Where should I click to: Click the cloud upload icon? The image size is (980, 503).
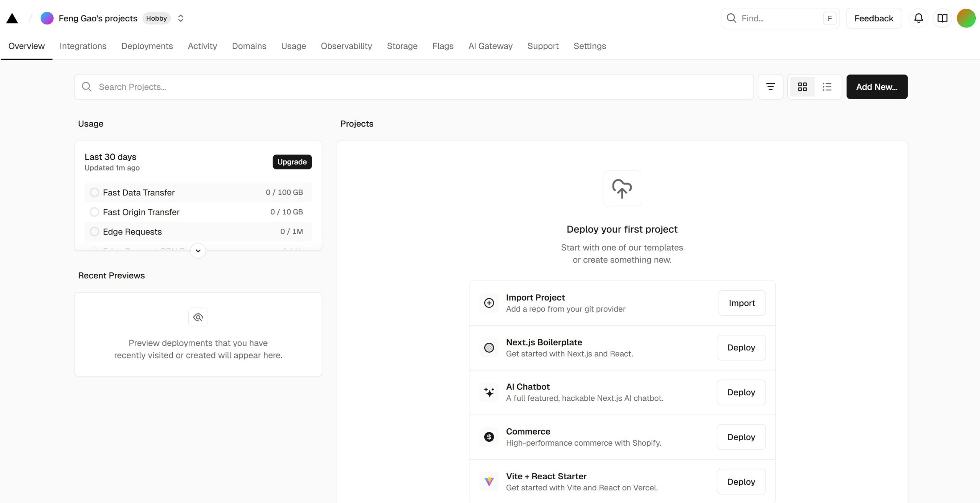pyautogui.click(x=622, y=189)
